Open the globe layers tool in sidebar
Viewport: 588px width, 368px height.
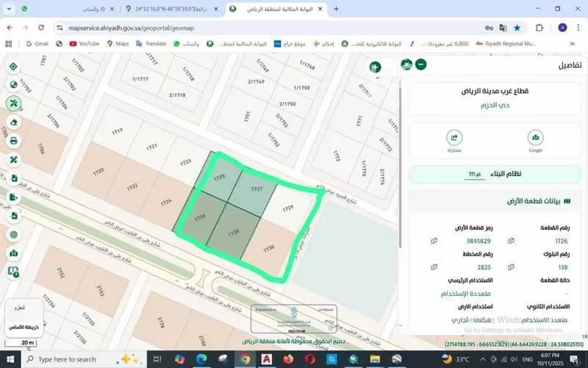click(x=13, y=85)
